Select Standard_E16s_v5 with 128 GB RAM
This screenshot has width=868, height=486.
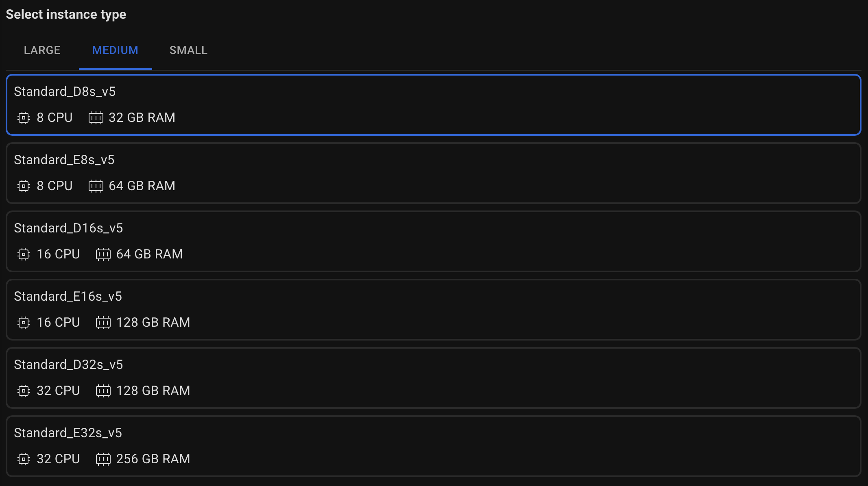[434, 310]
